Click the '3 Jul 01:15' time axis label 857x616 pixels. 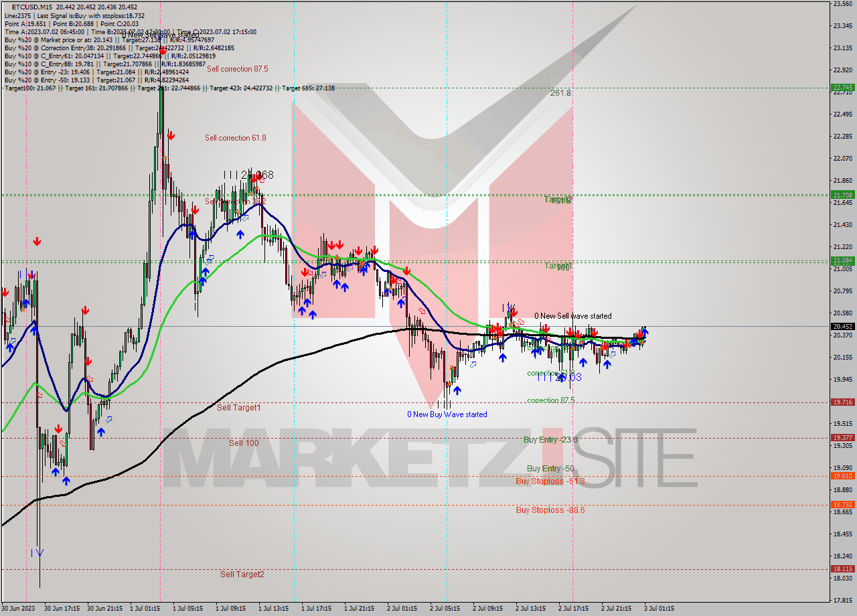point(659,609)
